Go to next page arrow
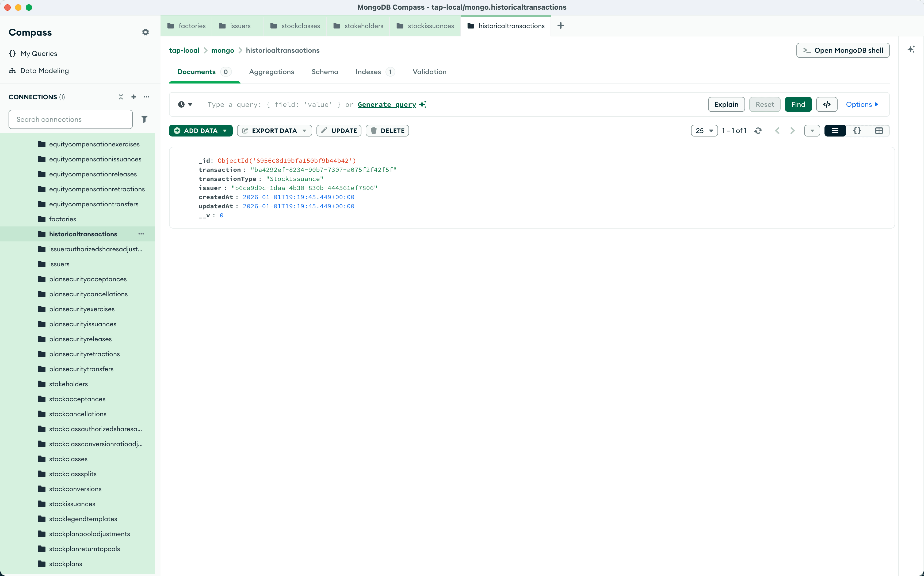924x576 pixels. tap(792, 131)
